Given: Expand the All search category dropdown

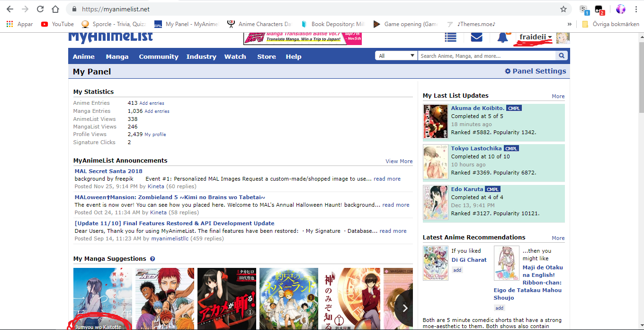Looking at the screenshot, I should click(x=396, y=56).
